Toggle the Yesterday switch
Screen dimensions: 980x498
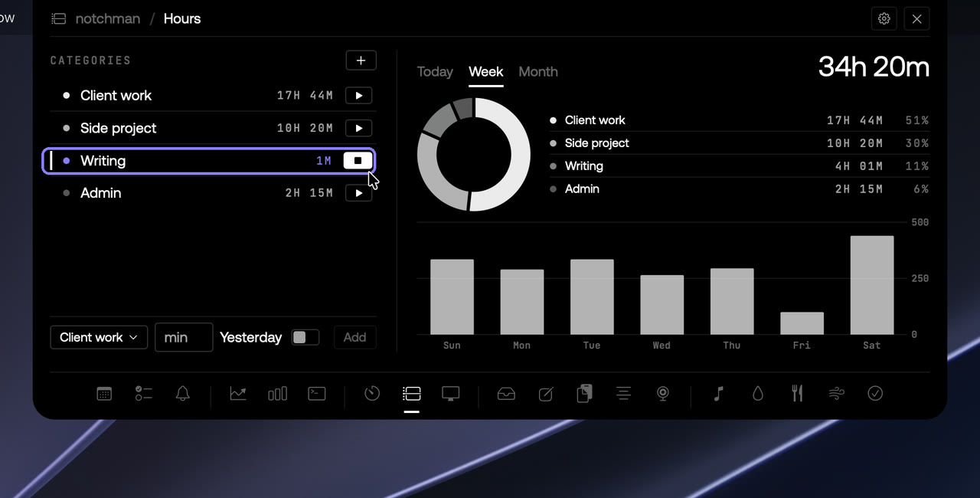tap(305, 337)
